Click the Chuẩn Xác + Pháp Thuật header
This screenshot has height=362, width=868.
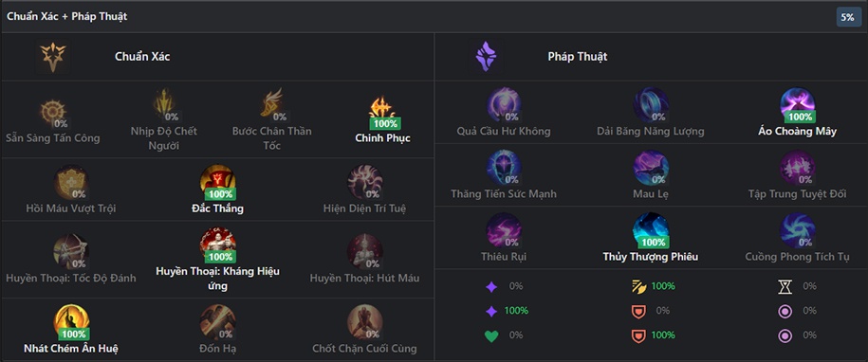(x=67, y=16)
